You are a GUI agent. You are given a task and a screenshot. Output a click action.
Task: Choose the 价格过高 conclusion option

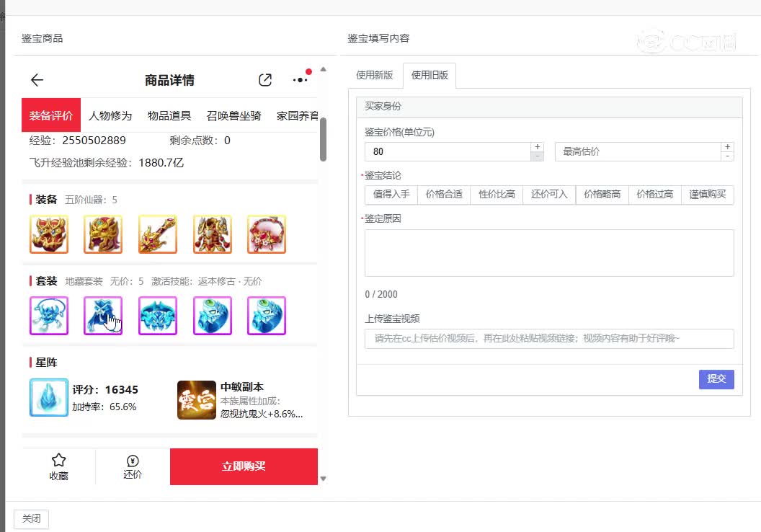(x=655, y=195)
